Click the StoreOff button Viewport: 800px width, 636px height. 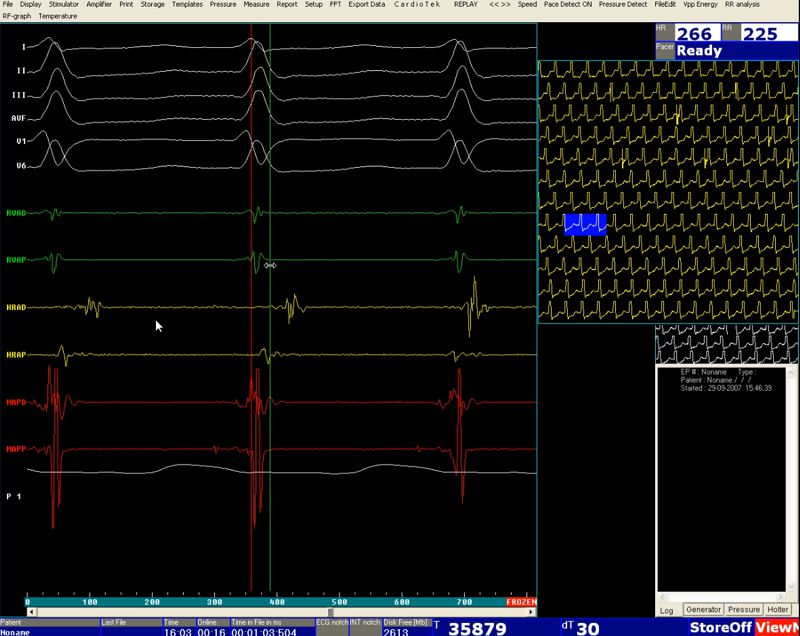[x=720, y=628]
